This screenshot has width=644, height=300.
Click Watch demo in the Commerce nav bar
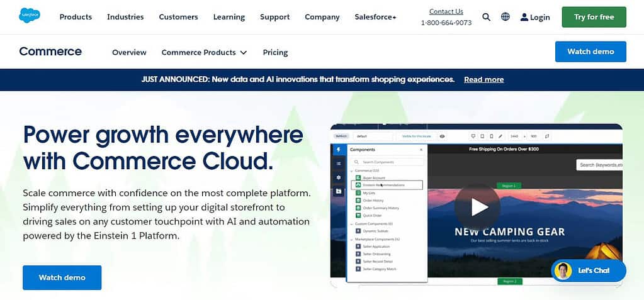tap(590, 52)
